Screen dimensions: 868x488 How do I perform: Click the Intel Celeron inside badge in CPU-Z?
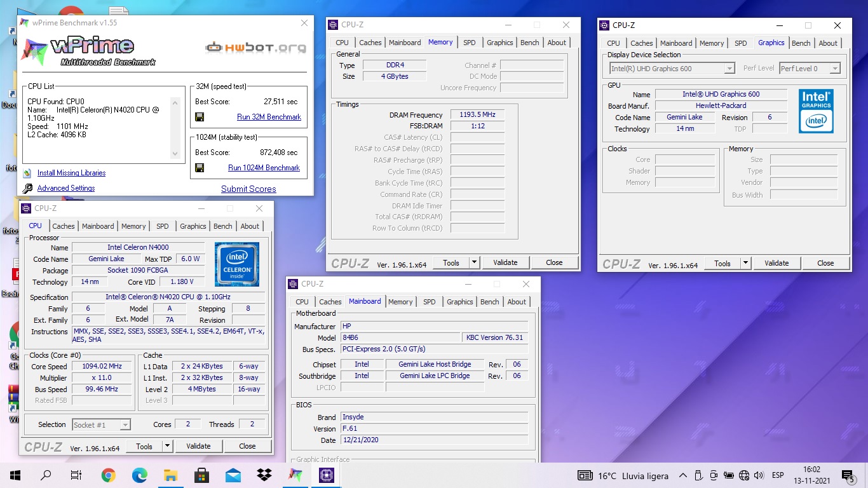[236, 264]
